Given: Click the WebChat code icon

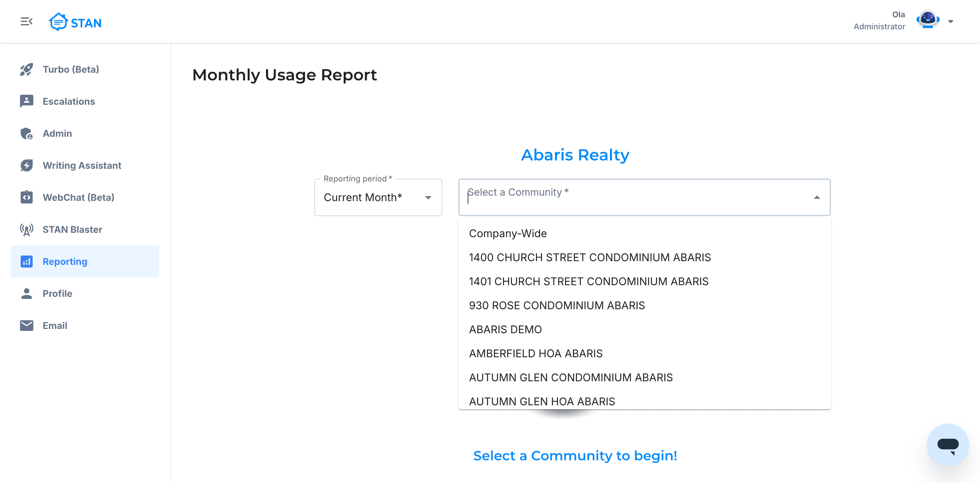Looking at the screenshot, I should coord(26,197).
